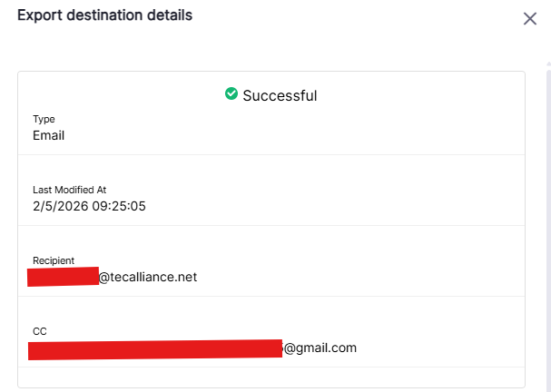551x392 pixels.
Task: Click the CC field label
Action: click(40, 331)
